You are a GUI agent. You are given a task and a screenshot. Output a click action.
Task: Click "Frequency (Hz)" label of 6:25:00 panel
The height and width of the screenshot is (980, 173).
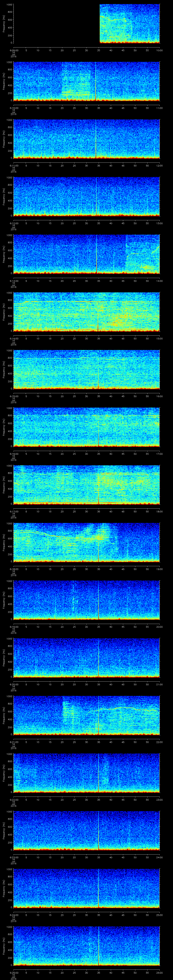pos(4,946)
